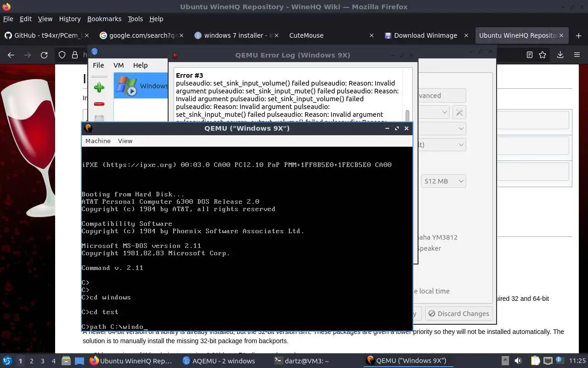Close the CuteMouse tab
588x368 pixels.
(372, 35)
